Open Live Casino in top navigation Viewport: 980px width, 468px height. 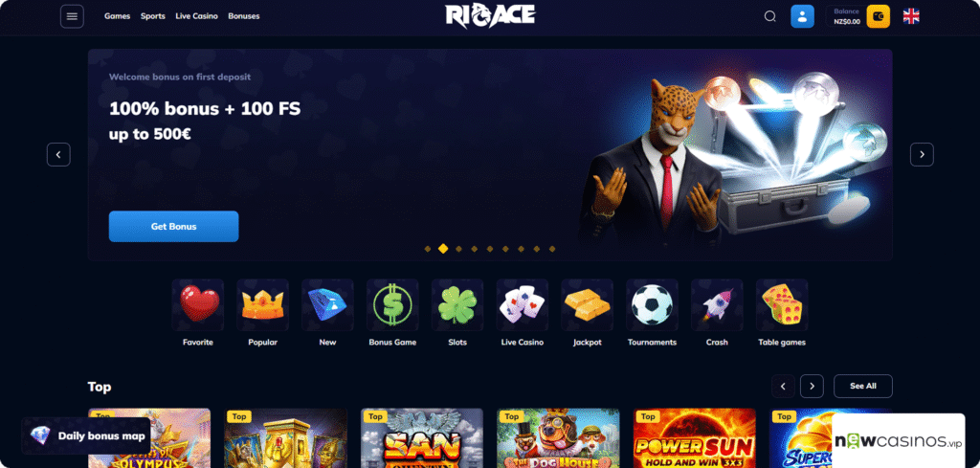pos(197,16)
